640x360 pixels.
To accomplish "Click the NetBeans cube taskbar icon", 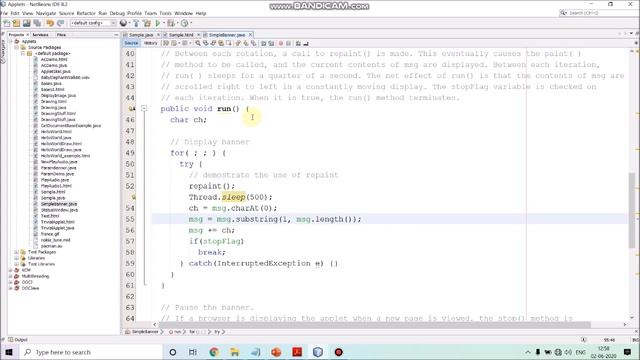I will tap(318, 352).
